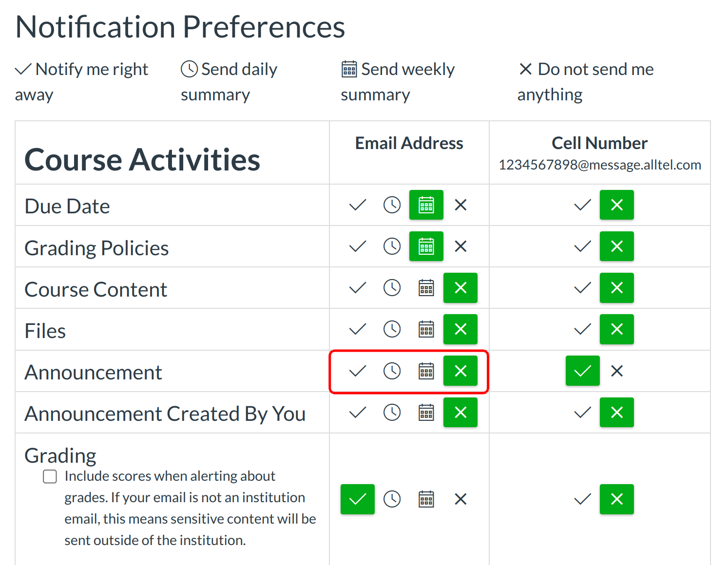This screenshot has width=728, height=565.
Task: Check Include scores when alerting about grades
Action: (50, 476)
